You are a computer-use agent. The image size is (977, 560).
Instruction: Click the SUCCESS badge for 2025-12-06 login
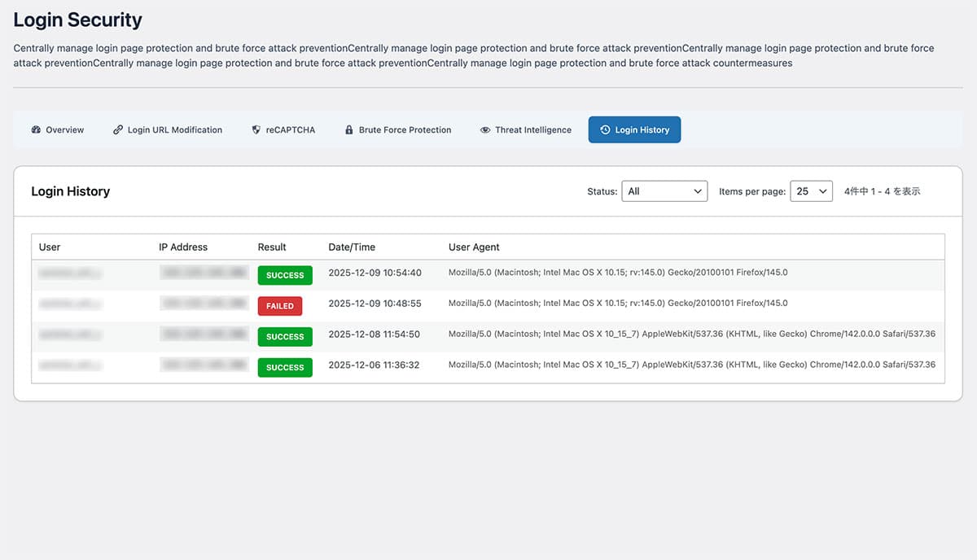[x=285, y=368]
